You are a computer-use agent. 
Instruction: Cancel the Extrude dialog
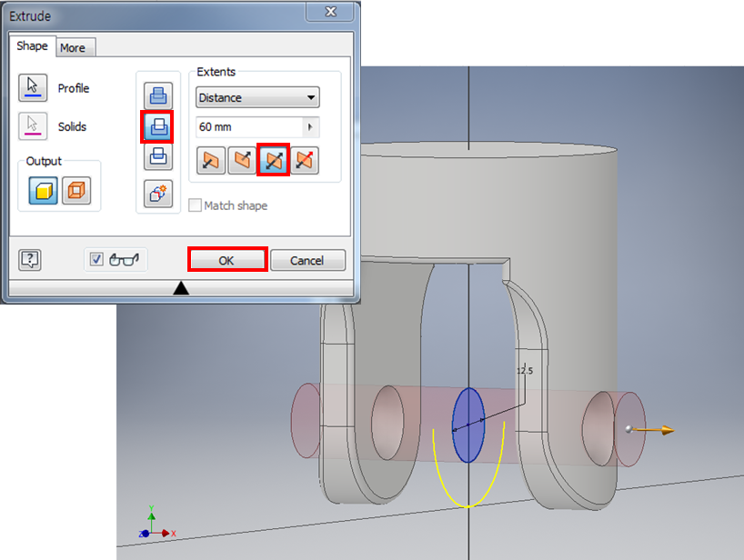point(308,260)
